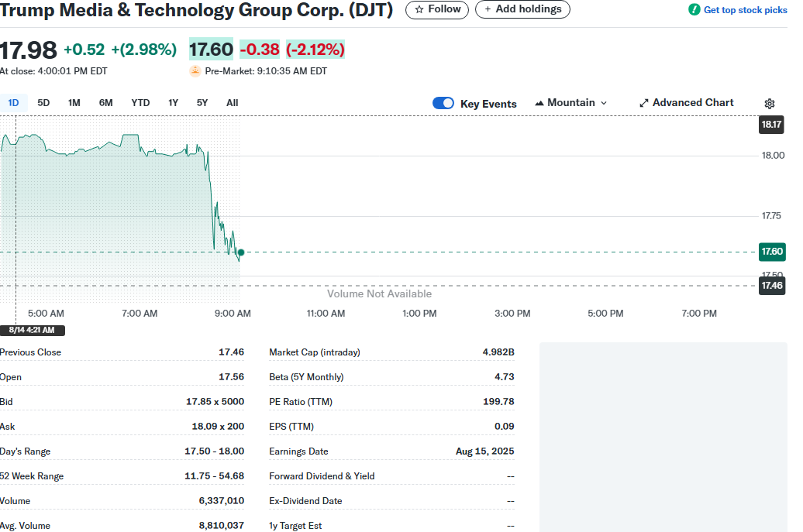
Task: Switch to the 6M time range
Action: coord(106,103)
